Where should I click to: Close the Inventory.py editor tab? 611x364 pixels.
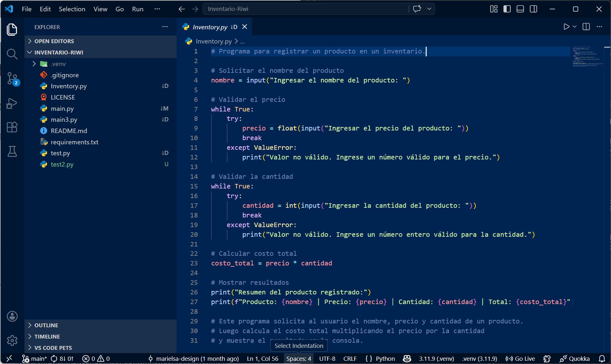[x=245, y=27]
